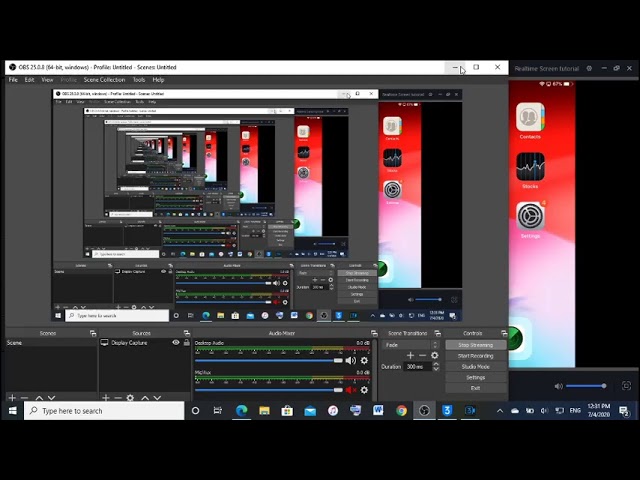Add a transition with Scene Transitions plus icon

click(x=410, y=356)
